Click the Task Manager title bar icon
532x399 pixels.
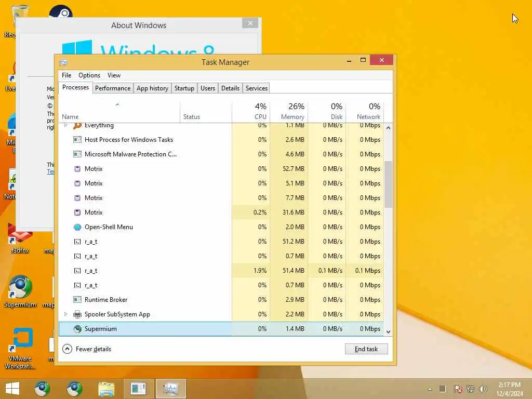[x=63, y=62]
